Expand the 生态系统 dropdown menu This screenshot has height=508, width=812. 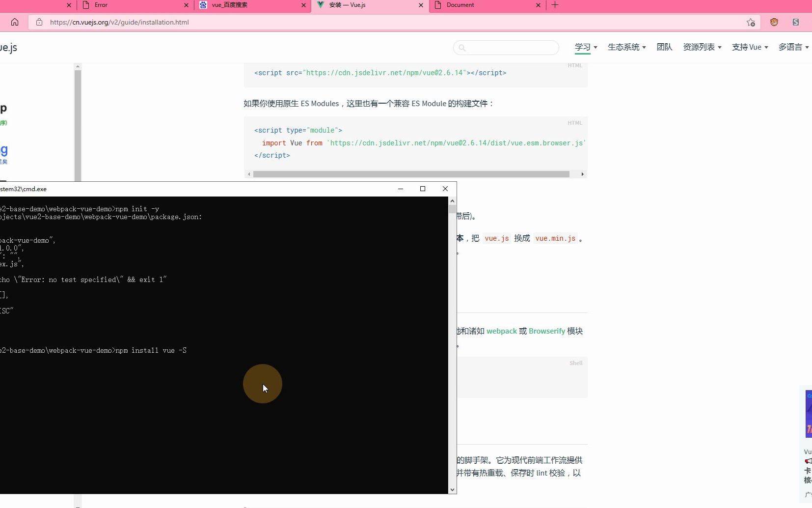(x=626, y=47)
